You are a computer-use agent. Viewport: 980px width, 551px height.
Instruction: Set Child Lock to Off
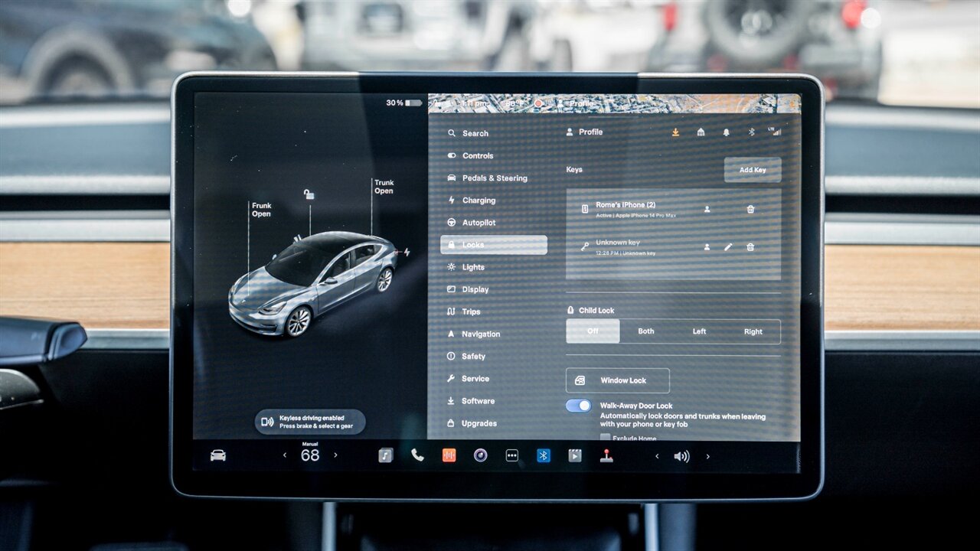click(x=593, y=331)
